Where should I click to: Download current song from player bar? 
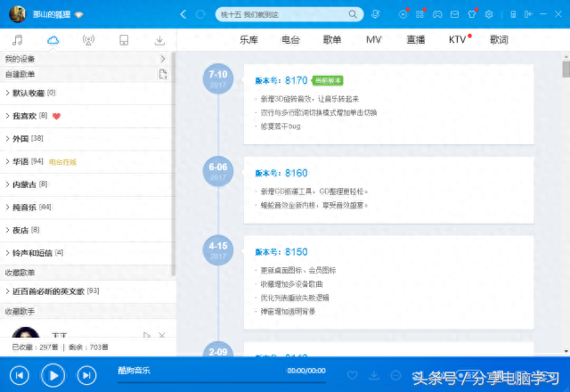pos(374,375)
